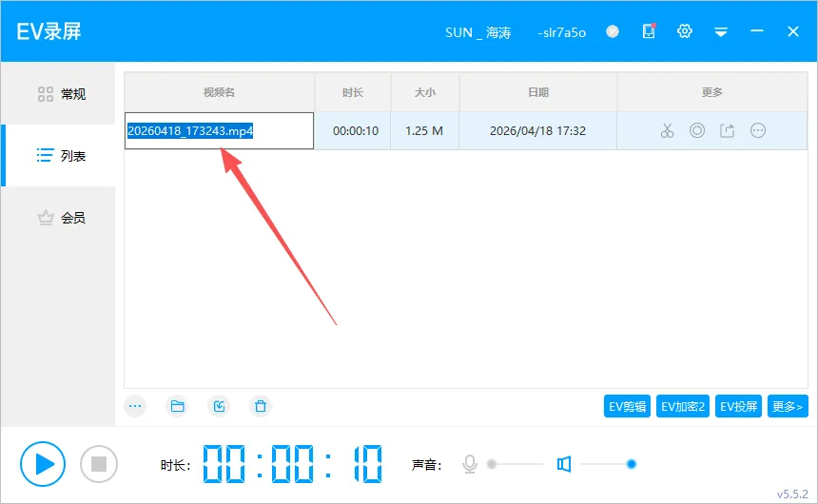Open EV剪辑 editor
This screenshot has height=504, width=818.
(627, 406)
